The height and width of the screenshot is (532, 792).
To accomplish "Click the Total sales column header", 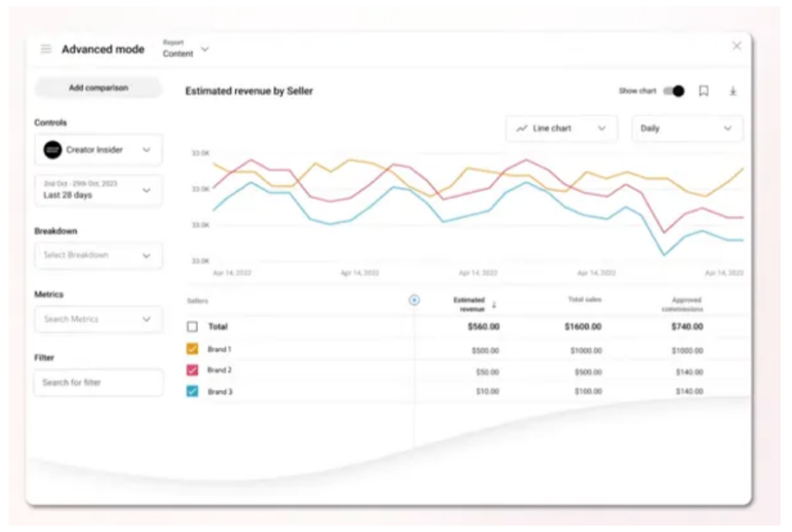I will point(585,300).
